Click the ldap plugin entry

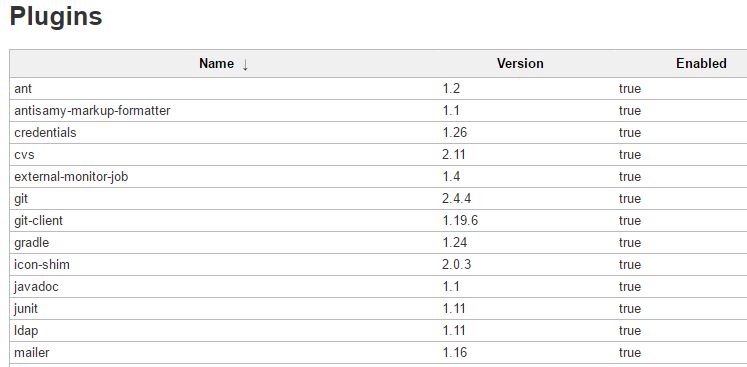point(26,331)
